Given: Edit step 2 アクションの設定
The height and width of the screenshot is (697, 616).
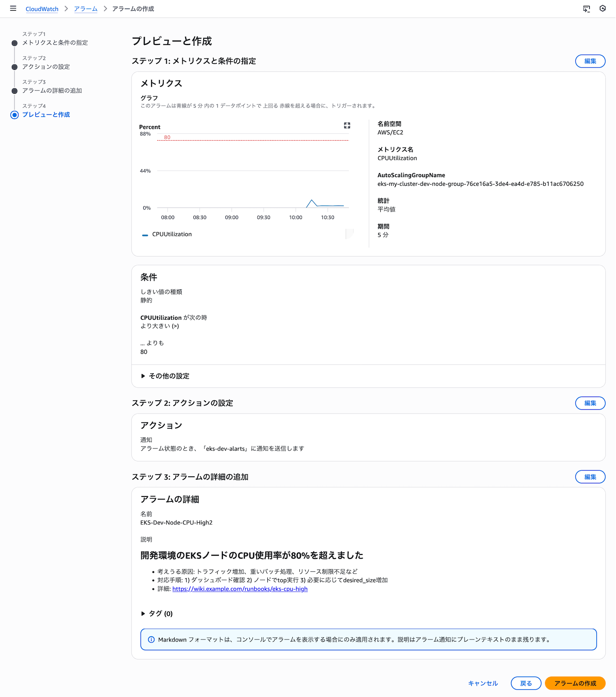Looking at the screenshot, I should 590,403.
